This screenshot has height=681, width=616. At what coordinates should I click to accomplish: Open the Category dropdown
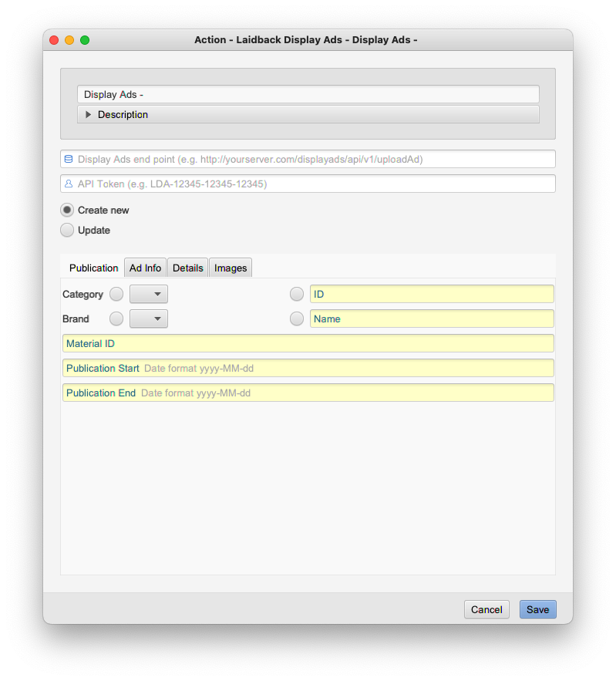point(149,294)
